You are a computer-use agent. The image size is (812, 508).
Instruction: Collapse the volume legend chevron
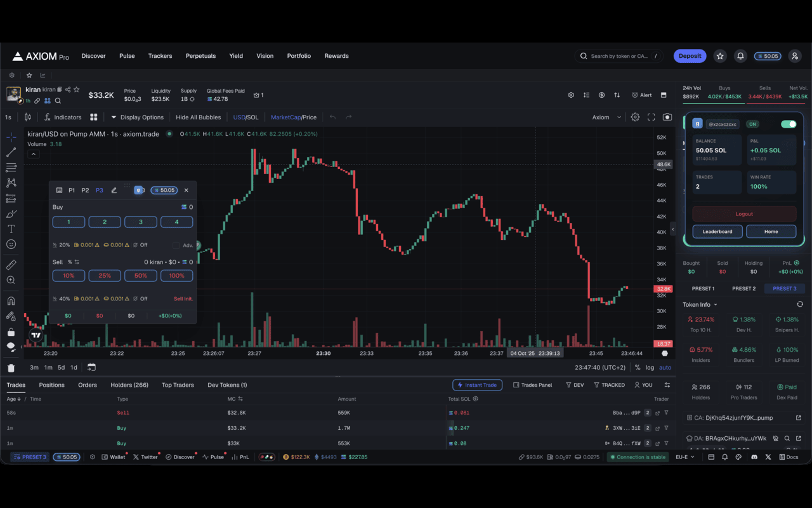tap(34, 154)
